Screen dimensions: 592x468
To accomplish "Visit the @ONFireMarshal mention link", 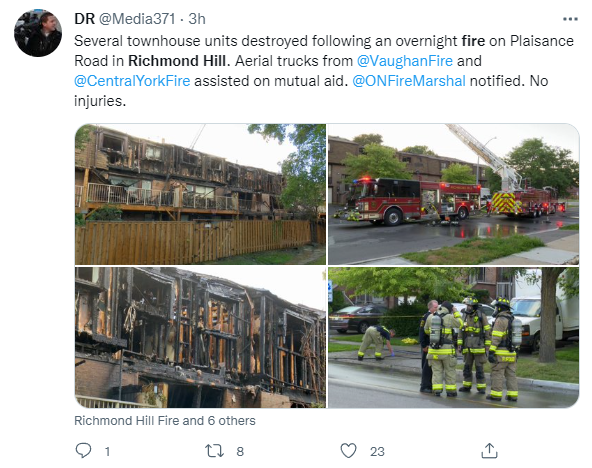I will (409, 81).
